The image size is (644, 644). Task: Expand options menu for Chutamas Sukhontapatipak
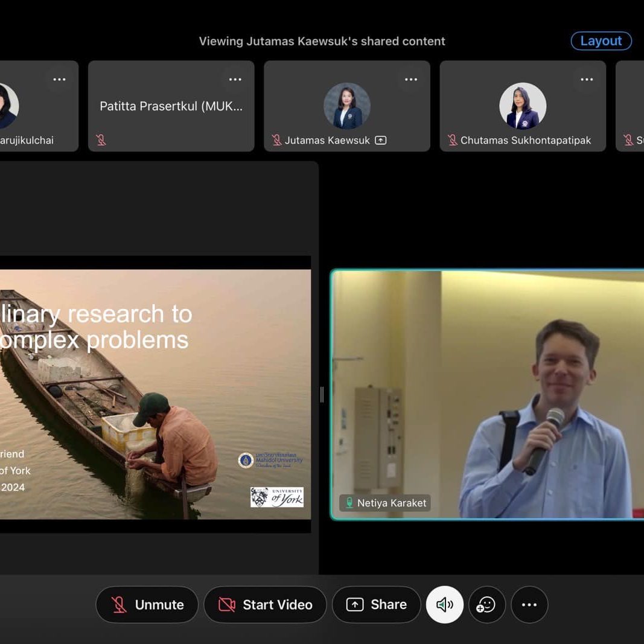point(587,80)
